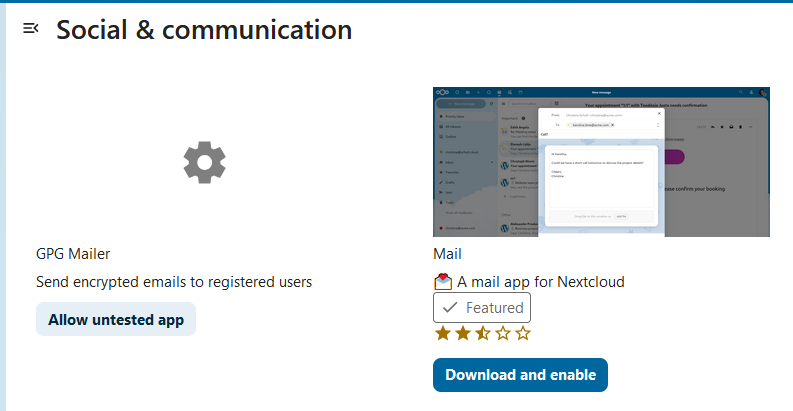
Task: Click the half-filled third rating star
Action: tap(482, 333)
